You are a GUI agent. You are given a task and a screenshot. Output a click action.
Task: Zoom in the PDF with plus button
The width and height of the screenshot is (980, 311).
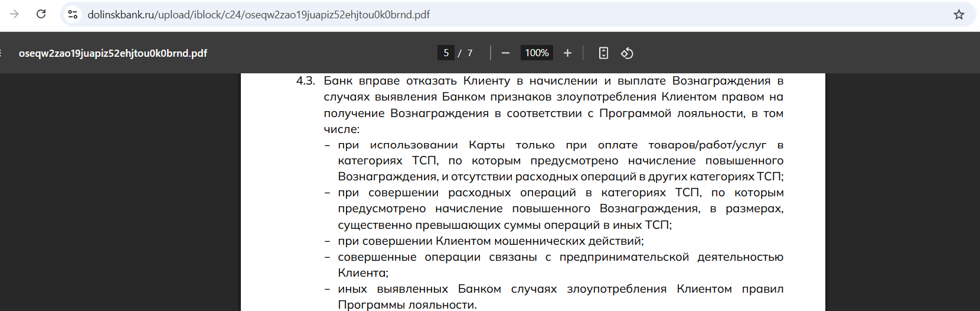(x=567, y=53)
